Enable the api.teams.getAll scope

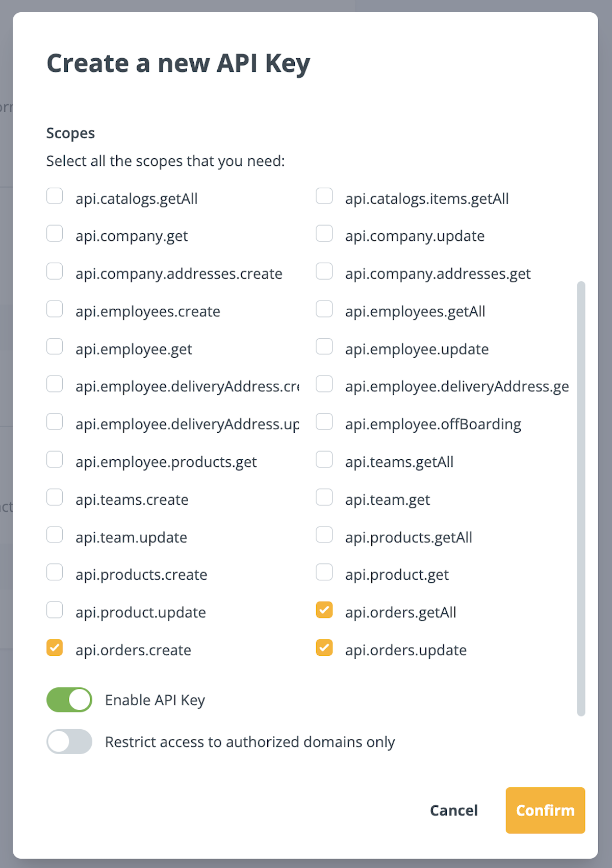point(324,459)
